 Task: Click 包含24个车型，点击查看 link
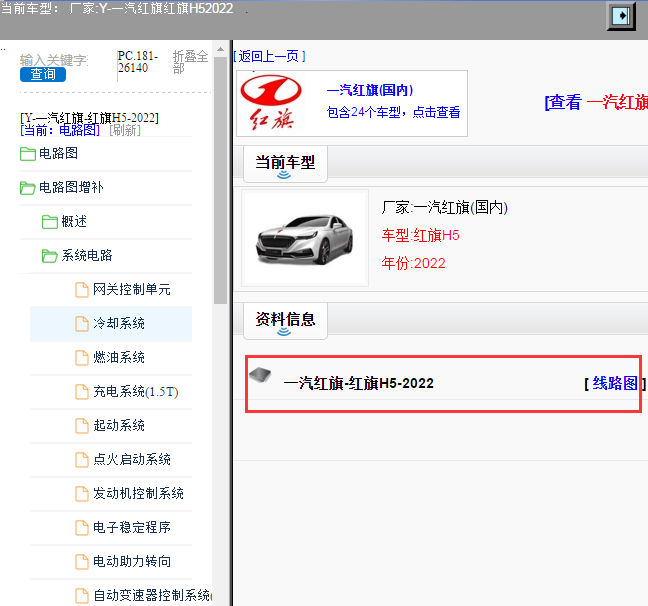click(x=393, y=112)
